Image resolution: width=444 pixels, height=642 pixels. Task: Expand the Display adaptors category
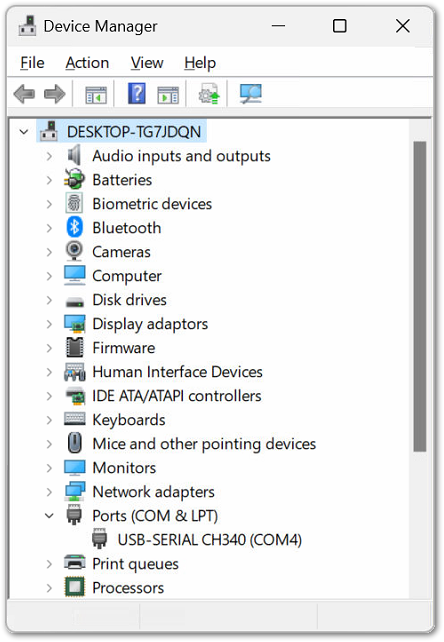(x=49, y=324)
